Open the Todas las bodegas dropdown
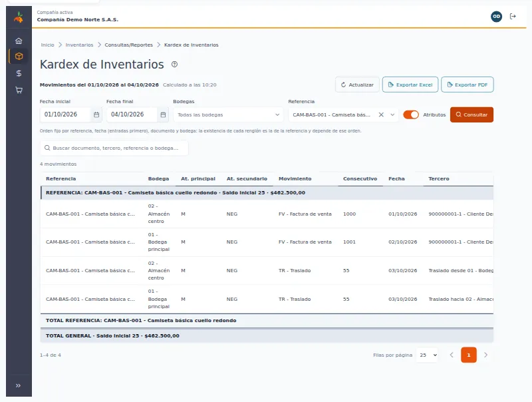 (x=228, y=114)
